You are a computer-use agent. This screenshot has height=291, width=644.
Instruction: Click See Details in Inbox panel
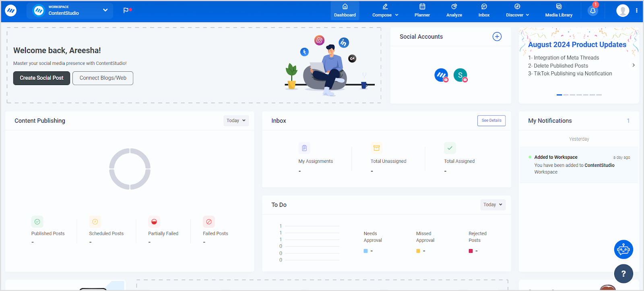click(491, 121)
